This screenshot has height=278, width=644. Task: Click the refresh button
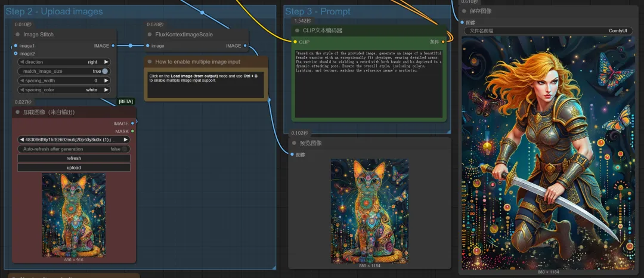pos(74,159)
